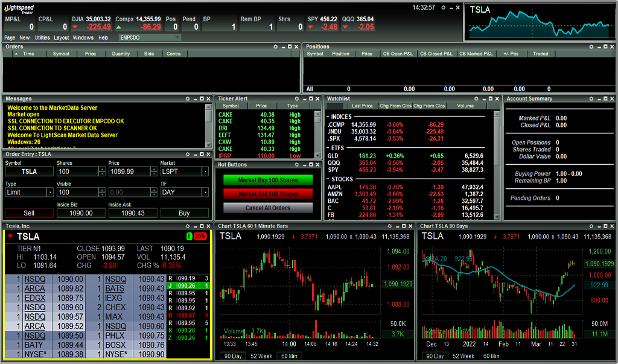
Task: Collapse the ETFS section in Watchlist
Action: click(x=328, y=147)
